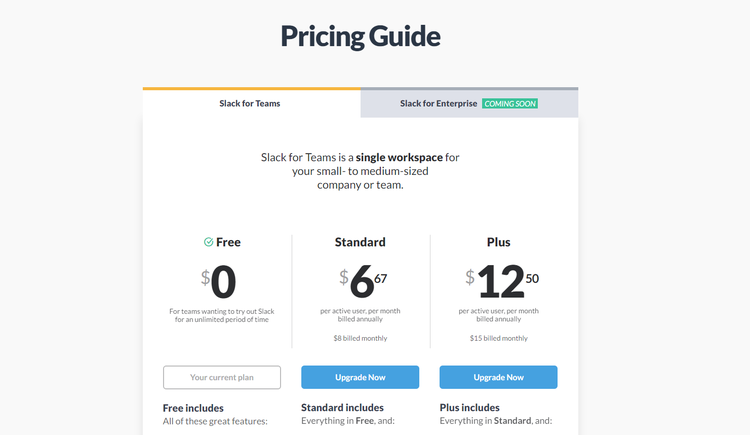Click the green checkmark icon beside Free
Viewport: 750px width, 435px height.
(x=209, y=242)
